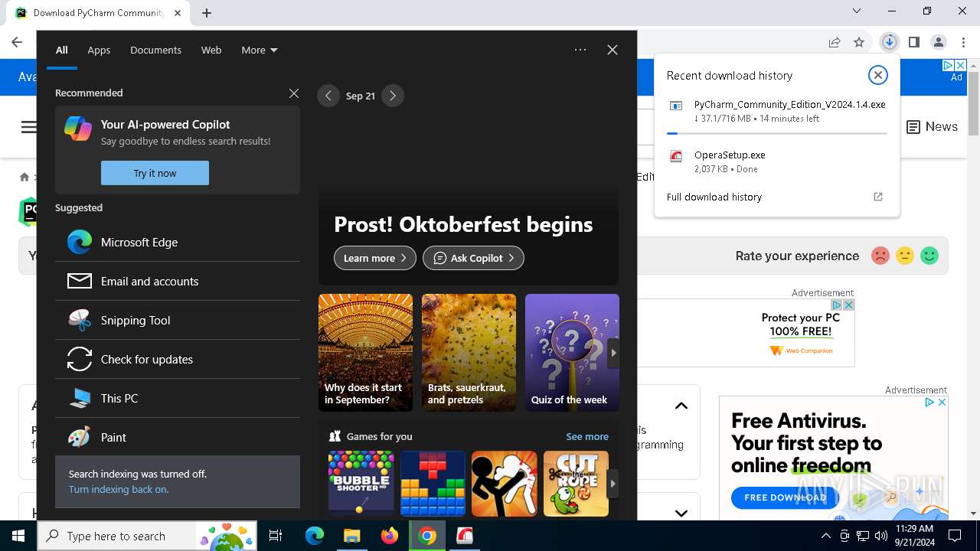Open 'Brats, sauerkraut, and pretzels' card
Image resolution: width=980 pixels, height=551 pixels.
[469, 353]
